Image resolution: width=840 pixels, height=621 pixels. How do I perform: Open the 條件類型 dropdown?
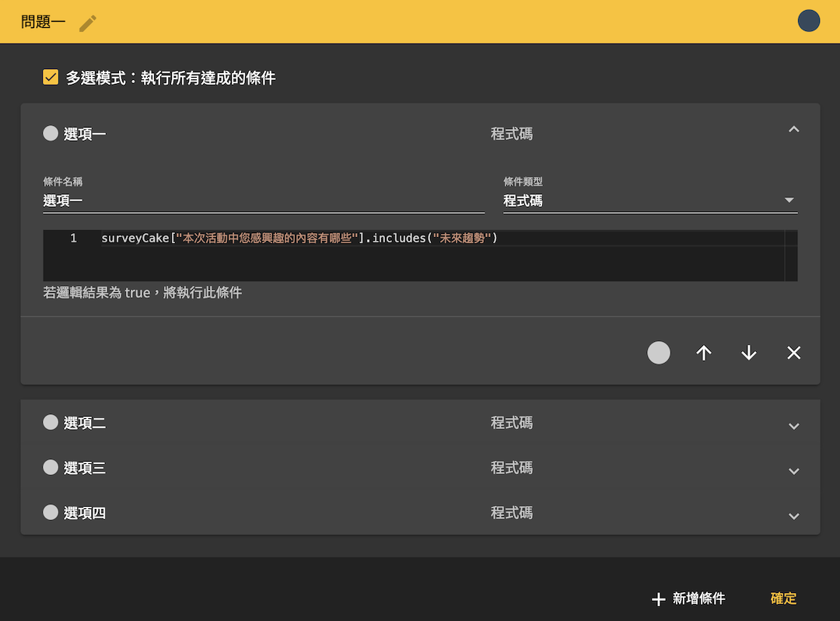[649, 201]
